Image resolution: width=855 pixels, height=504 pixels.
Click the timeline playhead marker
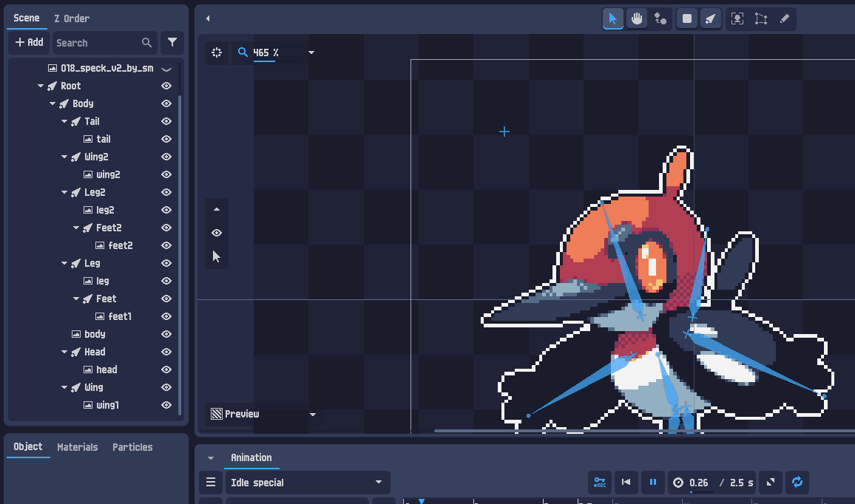coord(422,501)
